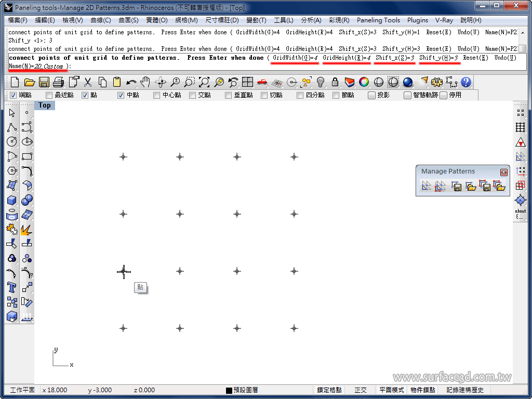Viewport: 532px width, 399px height.
Task: Click the GridWidth(G)=4 command option
Action: tap(295, 58)
